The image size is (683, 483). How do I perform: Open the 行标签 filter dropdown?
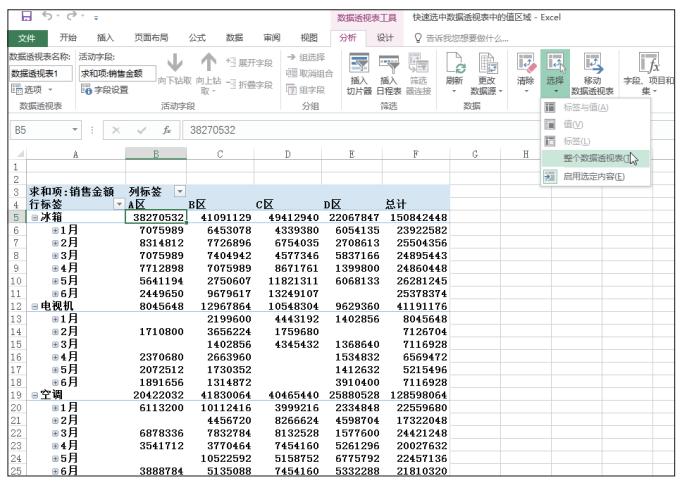[x=118, y=204]
